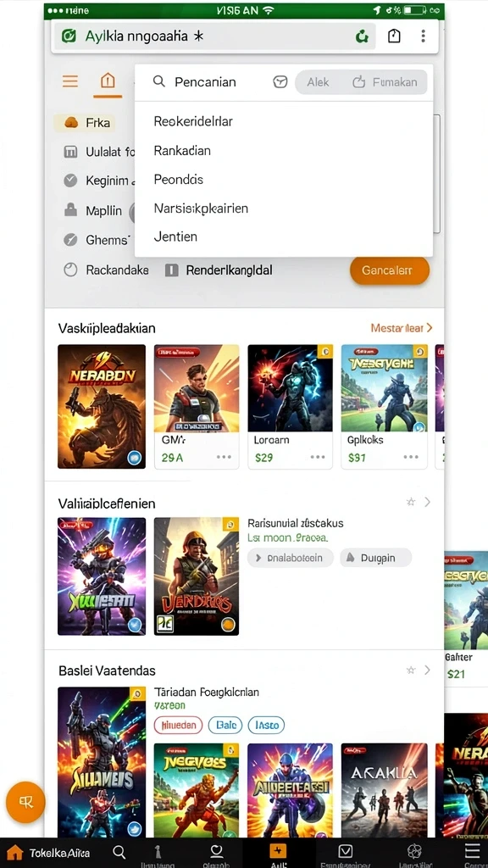Reload the page with green refresh icon
This screenshot has height=868, width=488.
(362, 36)
